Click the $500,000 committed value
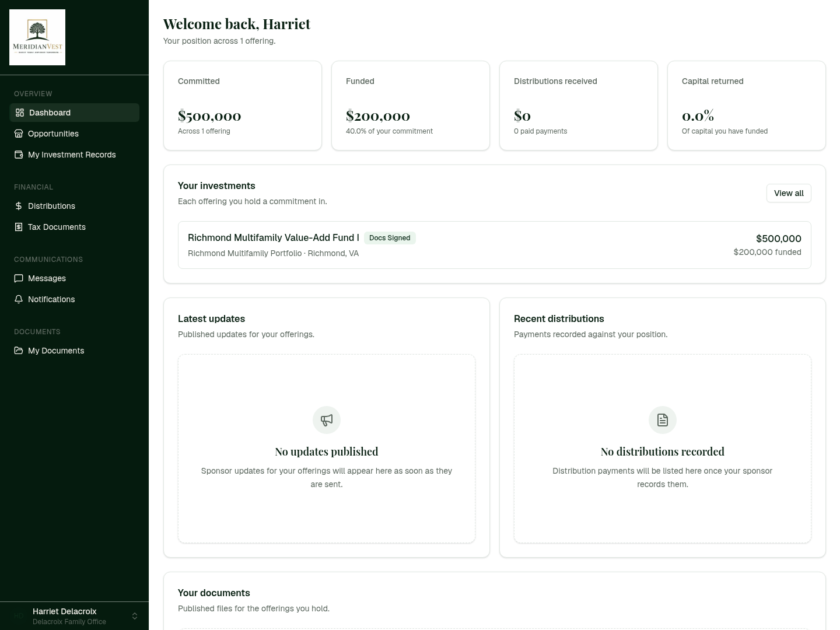840x630 pixels. (209, 116)
